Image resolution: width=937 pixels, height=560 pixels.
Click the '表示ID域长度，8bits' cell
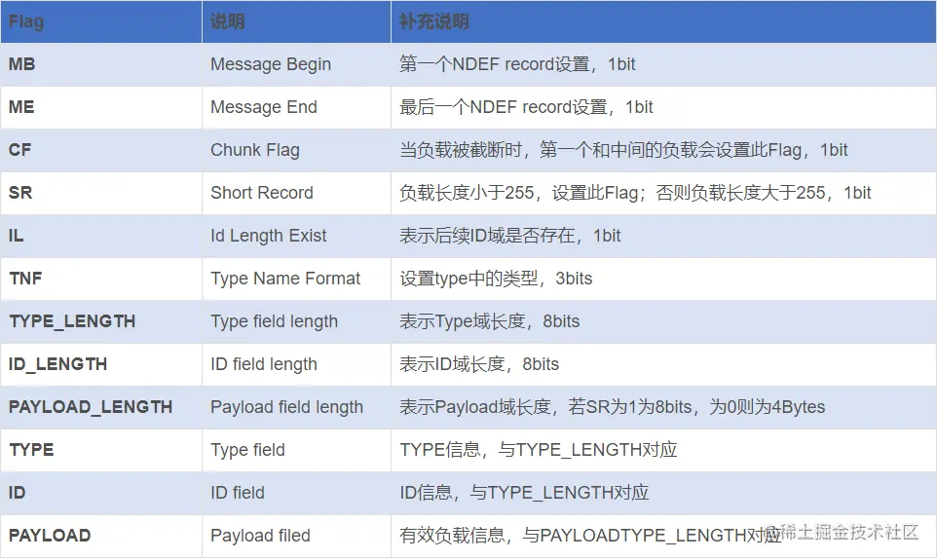tap(664, 364)
